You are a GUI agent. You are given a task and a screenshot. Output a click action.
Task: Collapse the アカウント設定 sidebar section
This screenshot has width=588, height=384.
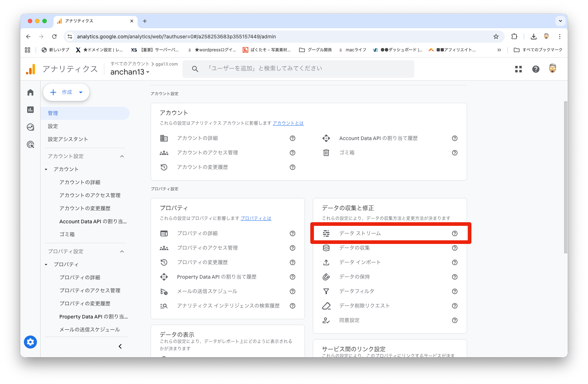click(122, 156)
